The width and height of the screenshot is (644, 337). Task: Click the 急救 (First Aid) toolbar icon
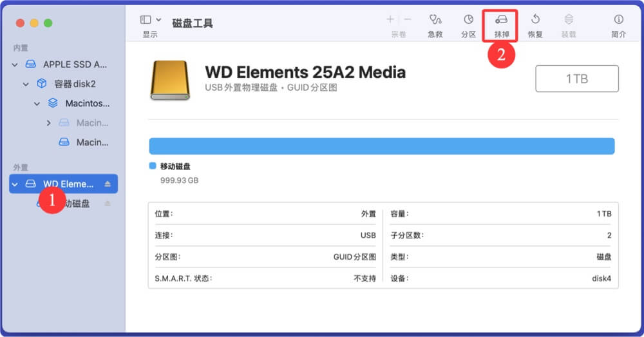click(435, 20)
